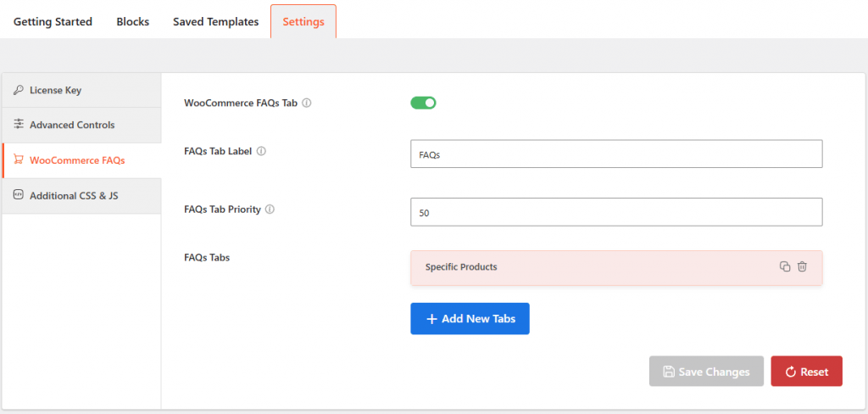Screen dimensions: 868x414
Task: Click info icon beside WooCommerce FAQs Tab label
Action: [307, 103]
